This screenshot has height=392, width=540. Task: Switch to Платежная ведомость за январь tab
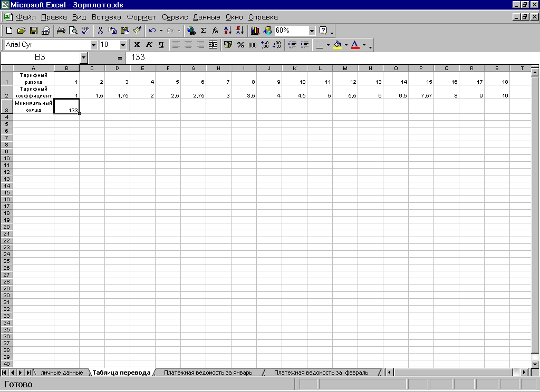208,373
